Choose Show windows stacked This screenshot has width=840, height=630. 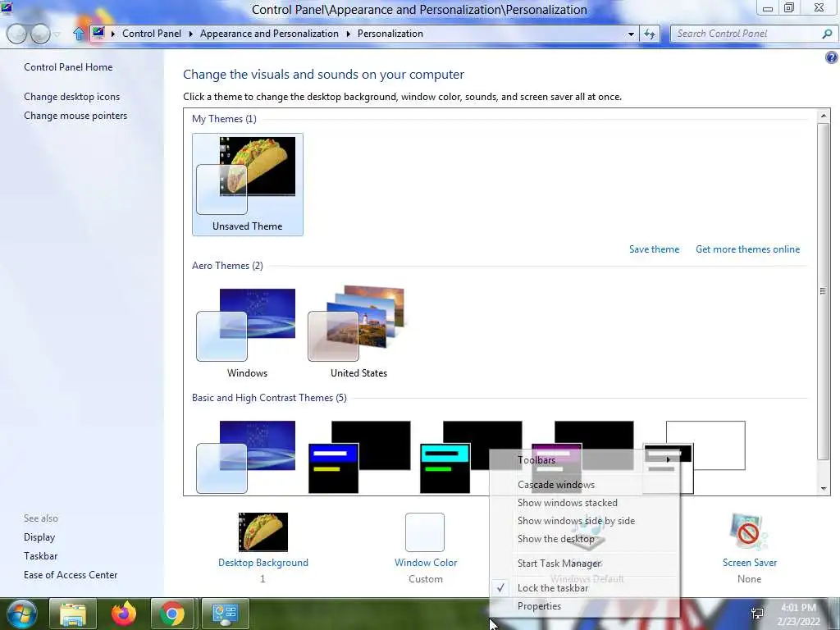(568, 503)
